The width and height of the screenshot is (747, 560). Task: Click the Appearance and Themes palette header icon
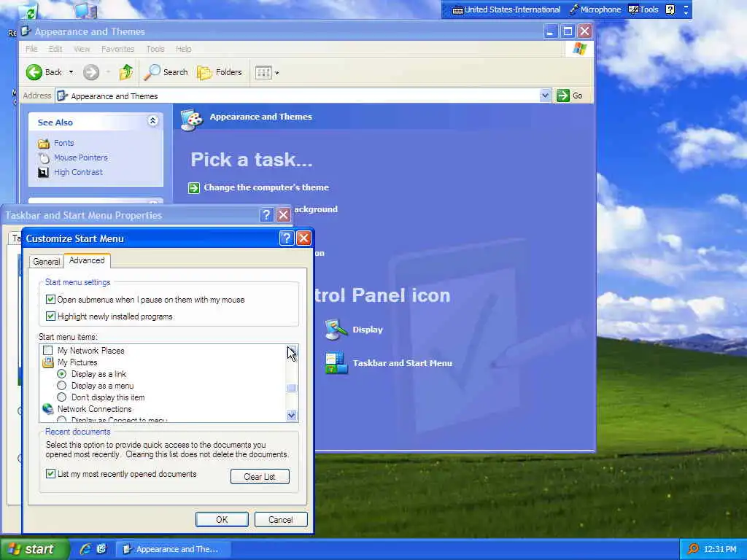tap(192, 119)
